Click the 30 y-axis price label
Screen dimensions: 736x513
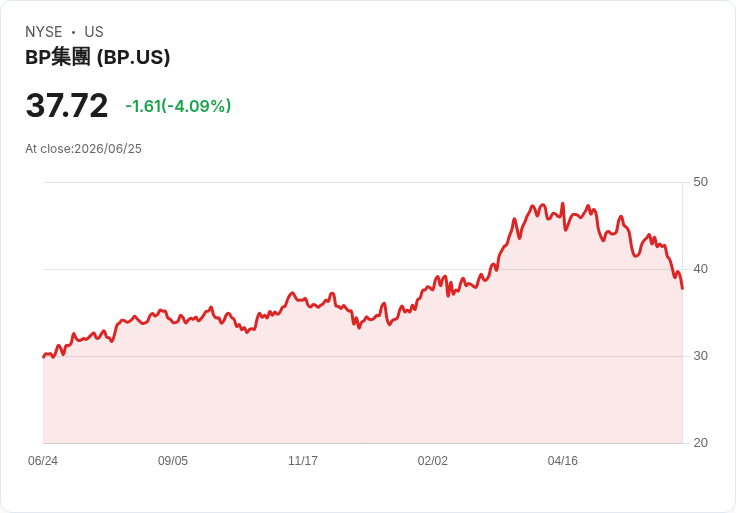[x=700, y=356]
